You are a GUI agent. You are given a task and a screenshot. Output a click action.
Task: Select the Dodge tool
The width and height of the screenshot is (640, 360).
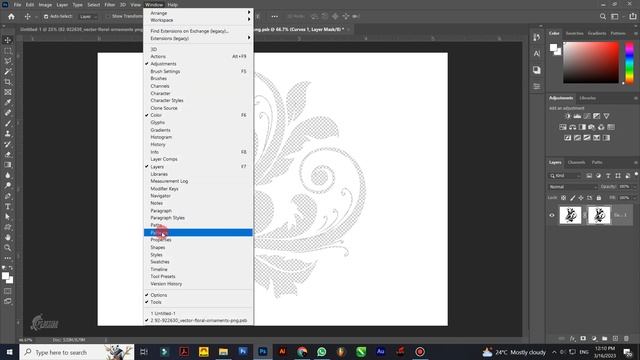click(8, 185)
